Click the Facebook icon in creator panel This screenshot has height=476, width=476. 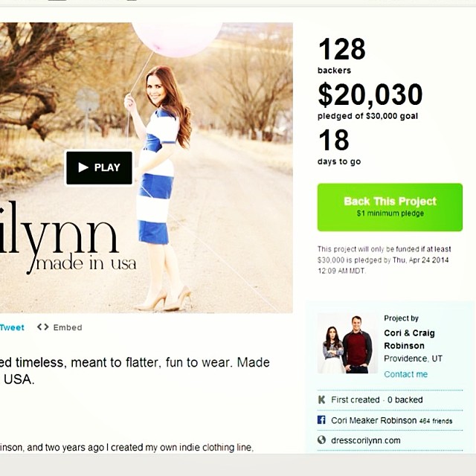tap(321, 420)
